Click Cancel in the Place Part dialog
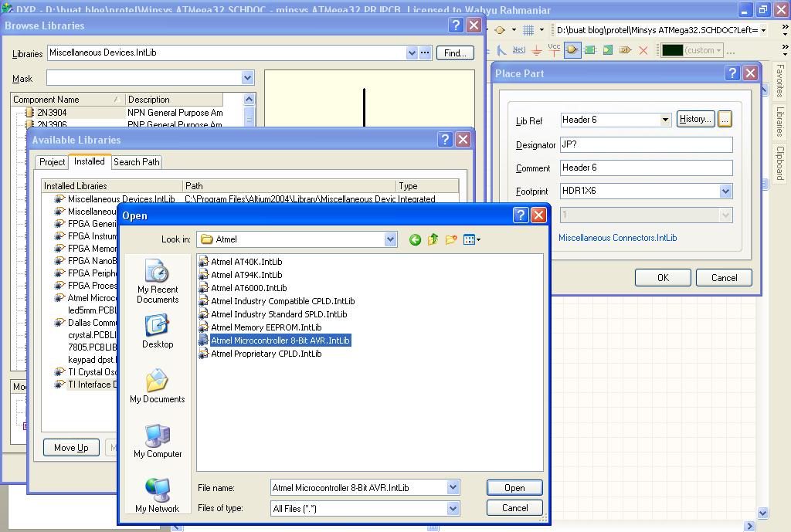 [724, 278]
